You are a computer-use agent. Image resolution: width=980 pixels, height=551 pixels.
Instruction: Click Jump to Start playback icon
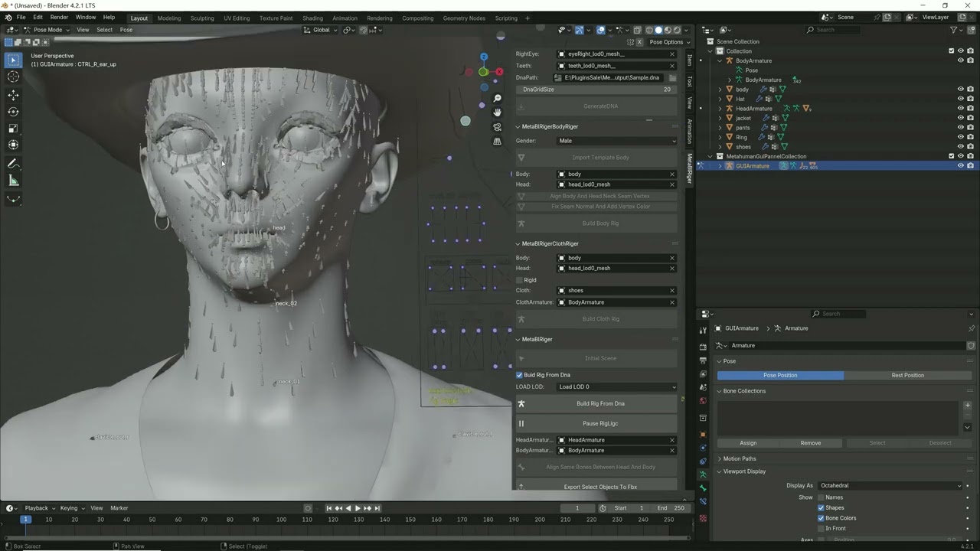click(x=329, y=508)
